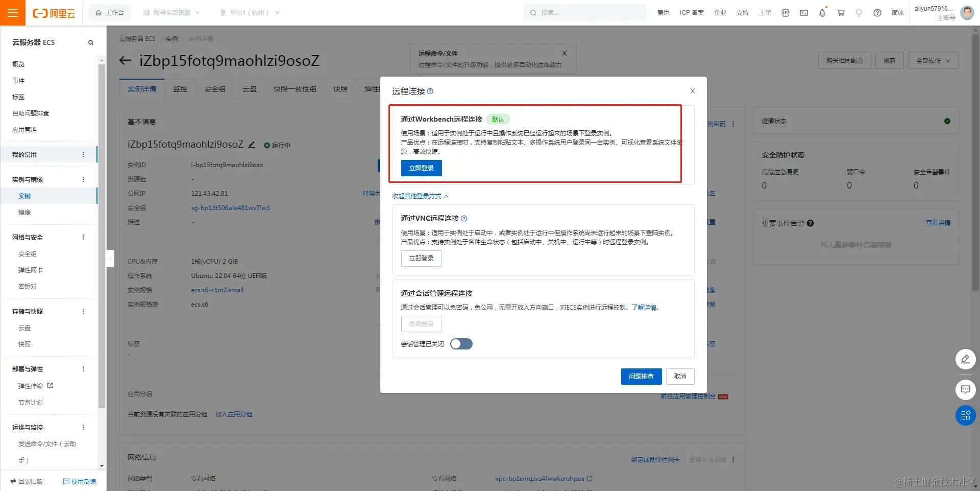Close the 远程命令/文件 tooltip

point(565,53)
